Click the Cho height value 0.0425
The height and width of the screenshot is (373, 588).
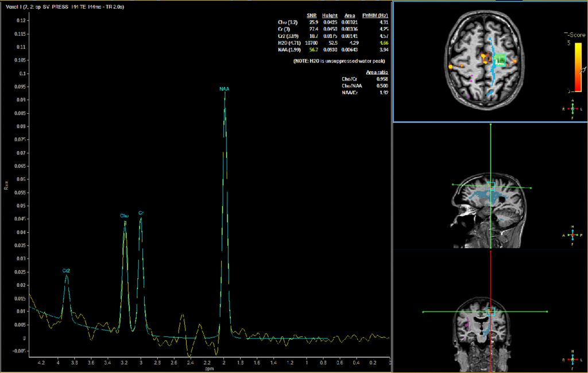click(330, 22)
